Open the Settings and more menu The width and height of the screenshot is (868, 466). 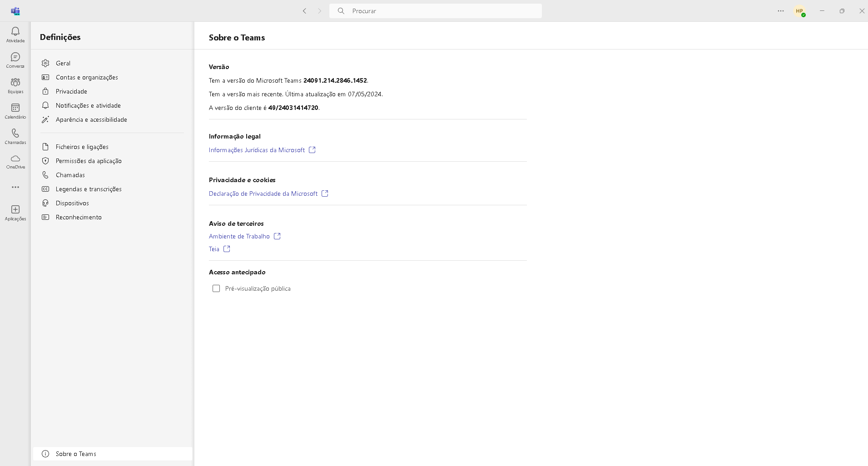[780, 11]
